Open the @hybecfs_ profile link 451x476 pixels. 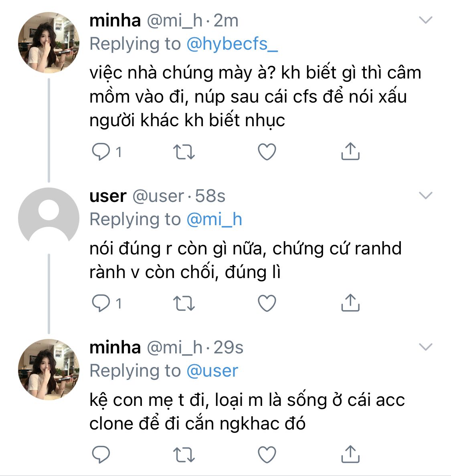click(x=232, y=44)
